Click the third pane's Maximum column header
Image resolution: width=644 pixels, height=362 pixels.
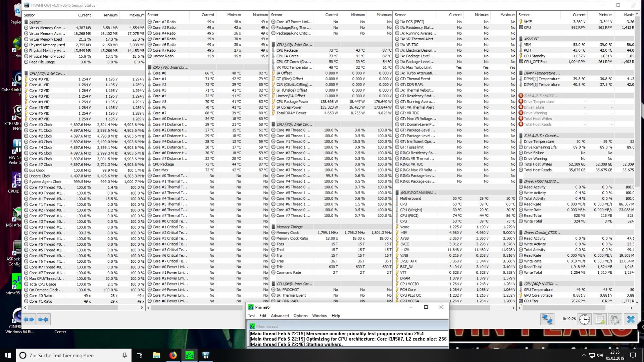[379, 15]
